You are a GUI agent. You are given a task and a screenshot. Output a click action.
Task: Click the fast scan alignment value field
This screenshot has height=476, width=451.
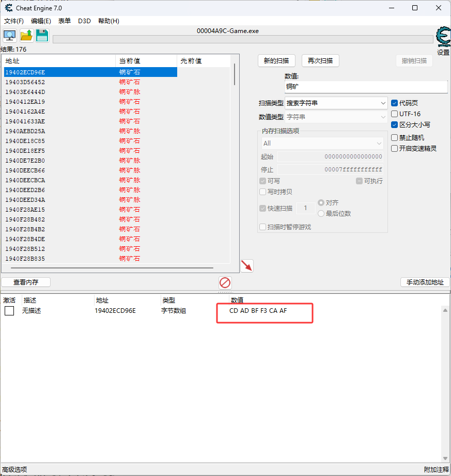click(x=305, y=208)
